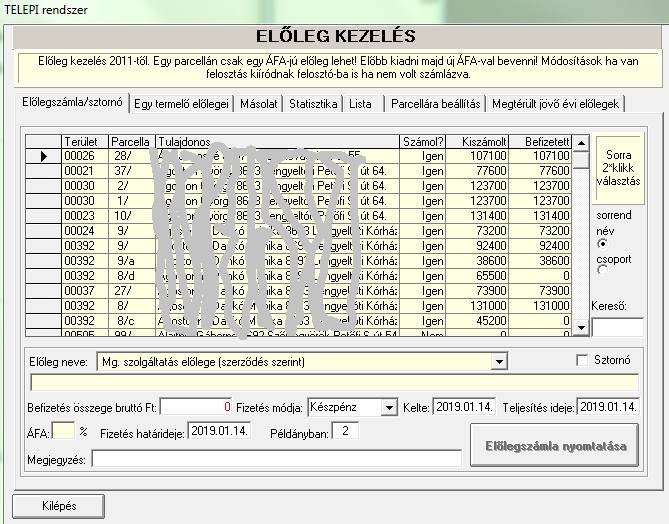The image size is (669, 524).
Task: Click the ÁFA percent field
Action: pos(64,431)
